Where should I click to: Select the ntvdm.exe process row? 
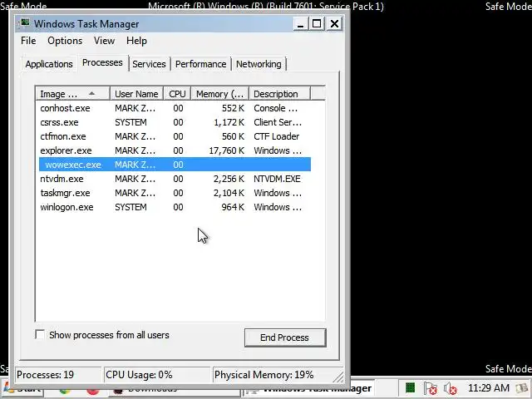[x=175, y=179]
